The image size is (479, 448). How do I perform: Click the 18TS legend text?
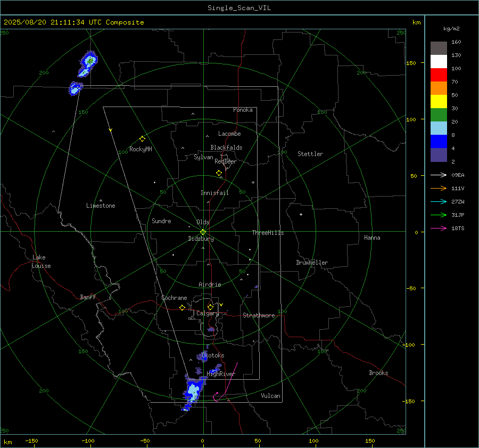click(x=458, y=229)
